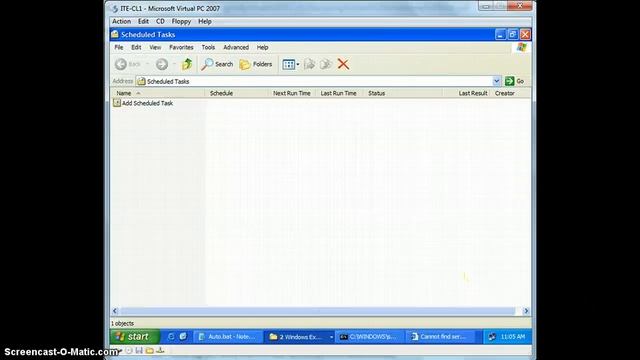Switch to C:\WINDOWS command prompt taskbar button
The width and height of the screenshot is (640, 360).
369,337
